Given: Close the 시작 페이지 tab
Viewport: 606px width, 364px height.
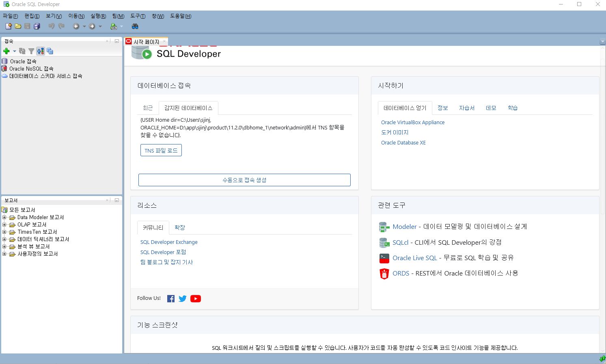Looking at the screenshot, I should click(164, 41).
